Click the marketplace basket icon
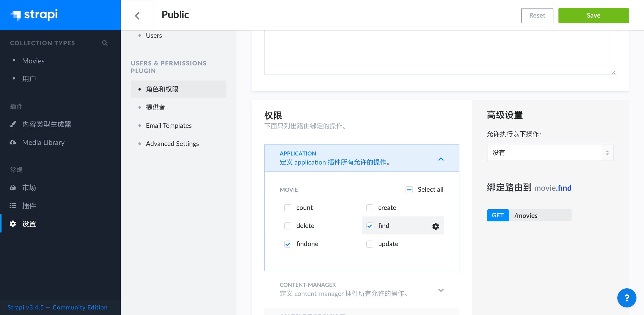This screenshot has width=644, height=315. [x=13, y=188]
